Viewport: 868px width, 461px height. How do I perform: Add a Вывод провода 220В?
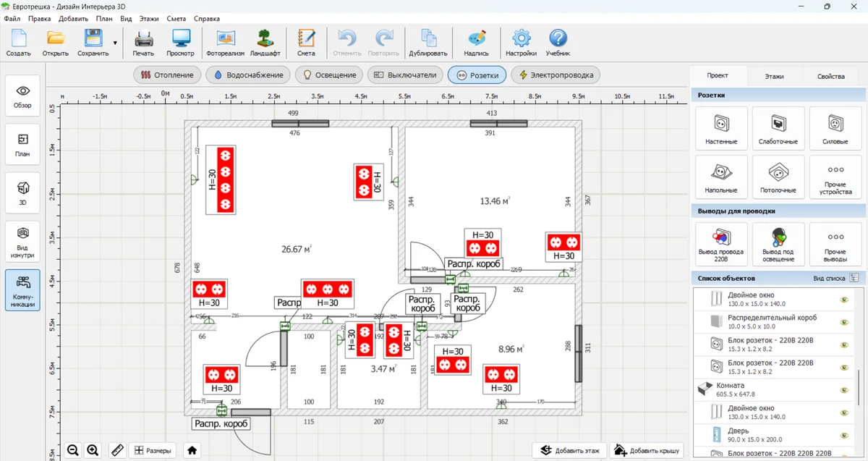(x=720, y=243)
